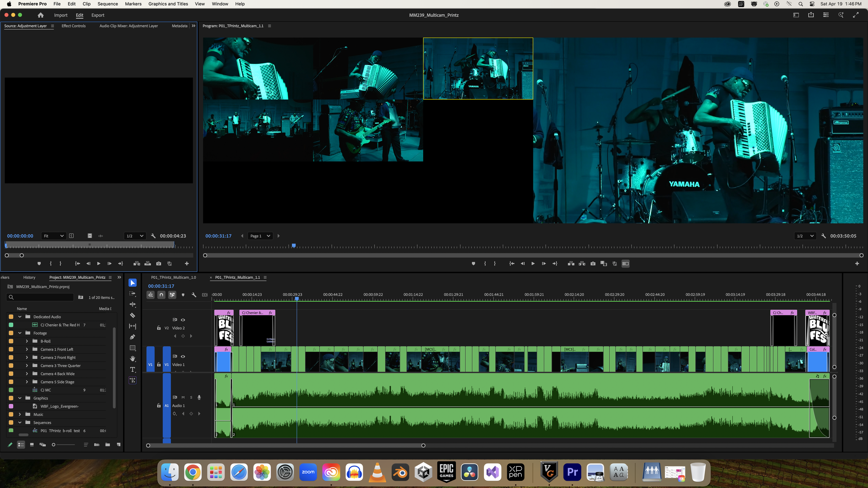
Task: Toggle Video 2 track visibility eye
Action: point(183,320)
